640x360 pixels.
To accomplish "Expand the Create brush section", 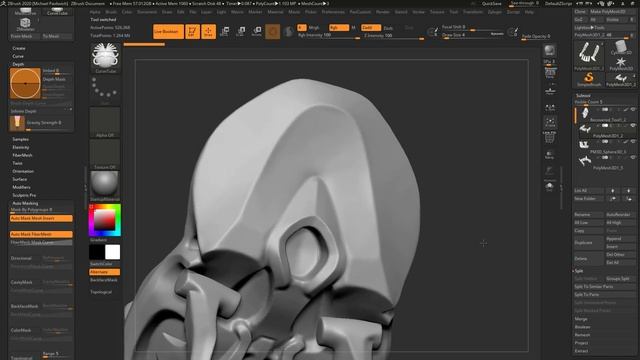I will 19,48.
